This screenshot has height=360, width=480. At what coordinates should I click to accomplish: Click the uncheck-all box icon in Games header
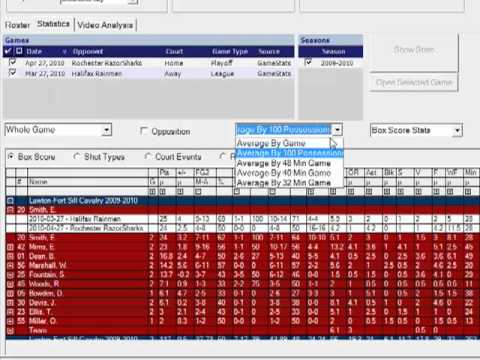19,51
